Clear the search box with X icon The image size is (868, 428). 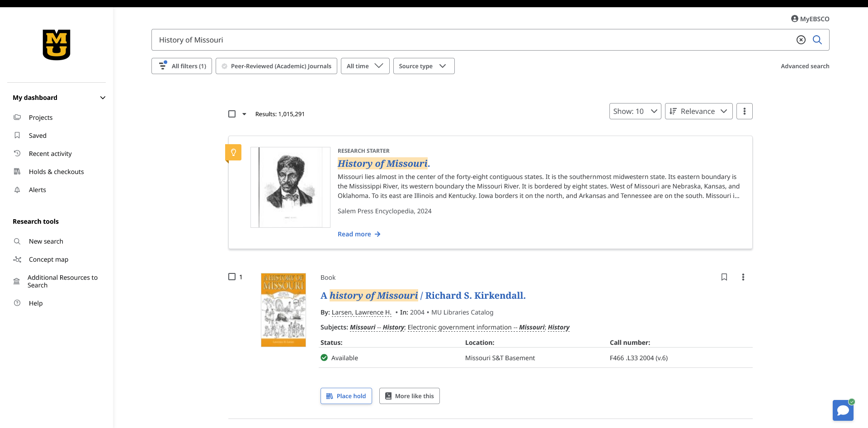801,40
